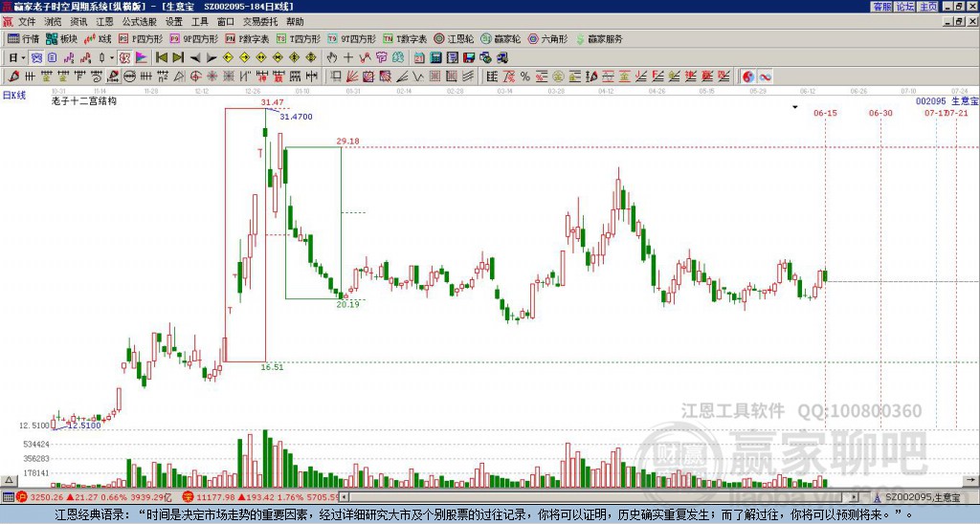Click the 日K线 label

[x=14, y=96]
